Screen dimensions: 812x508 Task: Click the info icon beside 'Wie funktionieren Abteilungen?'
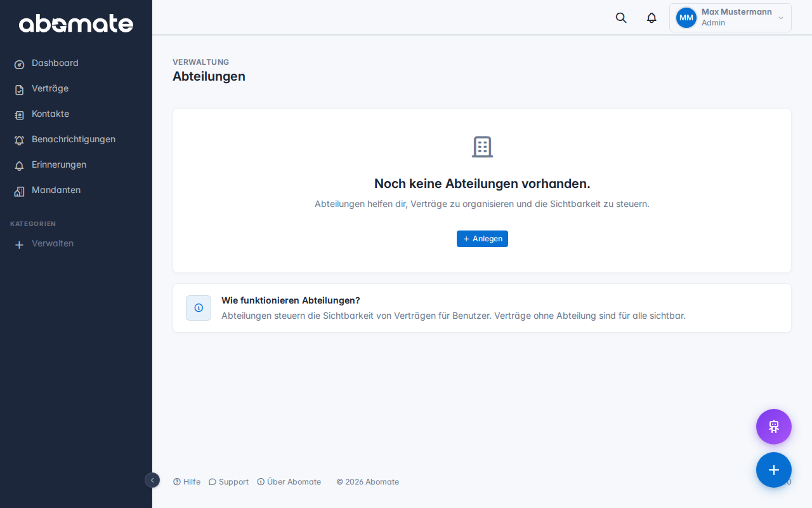[199, 307]
